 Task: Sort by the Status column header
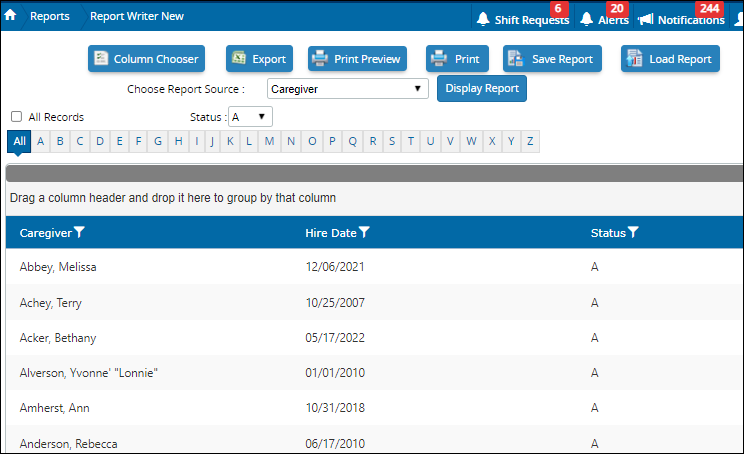pyautogui.click(x=608, y=233)
